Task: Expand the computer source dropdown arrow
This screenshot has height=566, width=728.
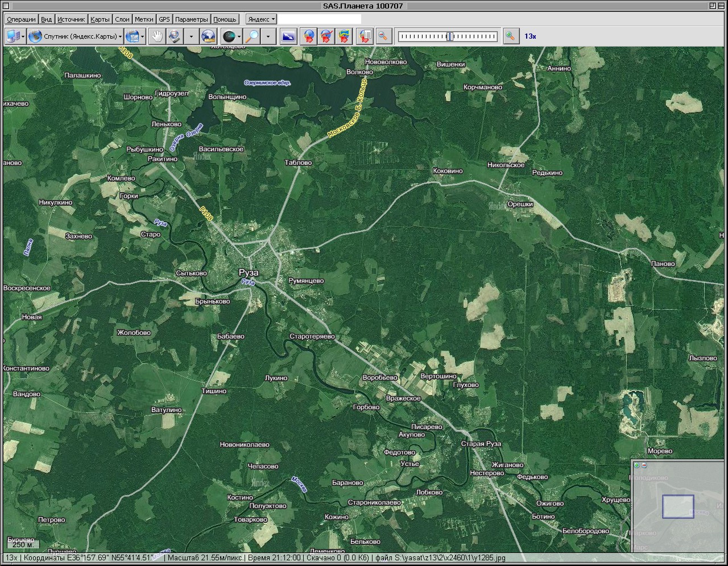Action: [x=23, y=36]
